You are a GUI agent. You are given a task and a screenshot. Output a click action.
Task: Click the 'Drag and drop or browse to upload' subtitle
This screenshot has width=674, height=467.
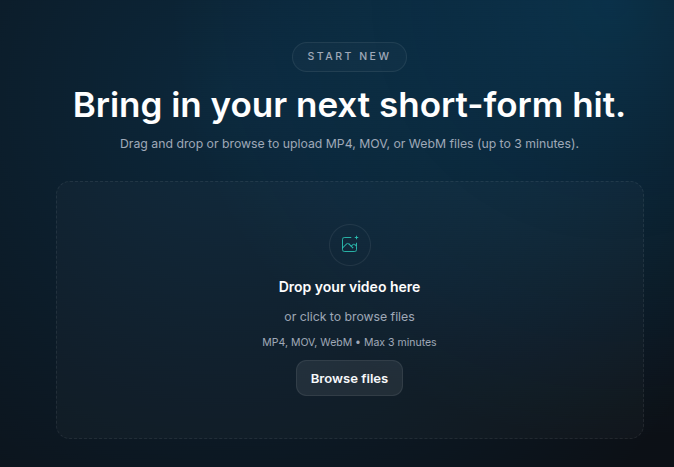(349, 144)
